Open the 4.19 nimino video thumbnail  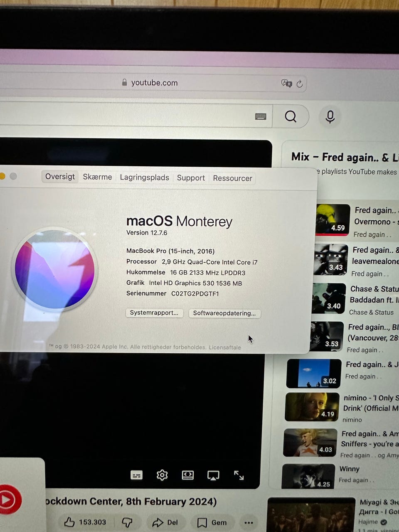(312, 407)
